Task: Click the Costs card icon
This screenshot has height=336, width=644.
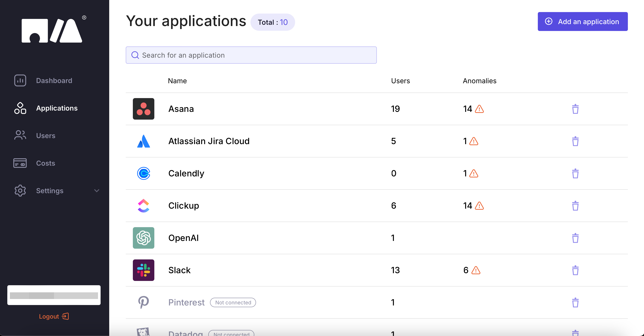Action: 20,163
